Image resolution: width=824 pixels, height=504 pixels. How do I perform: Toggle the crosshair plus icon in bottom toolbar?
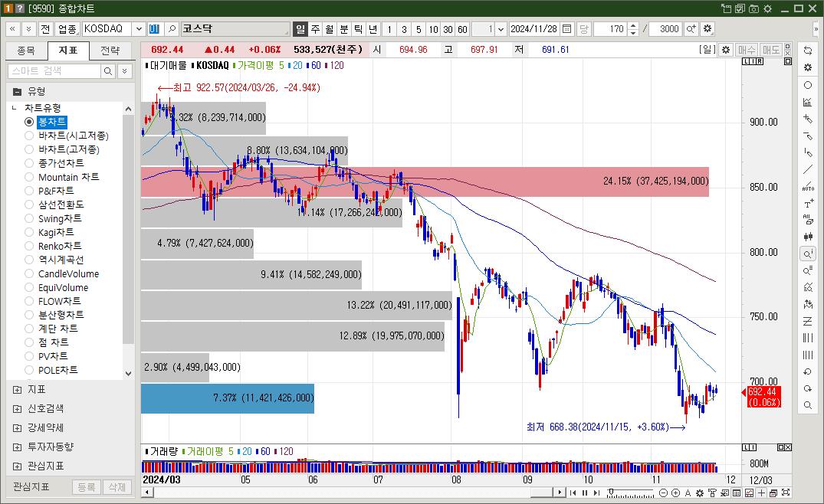coord(761,493)
